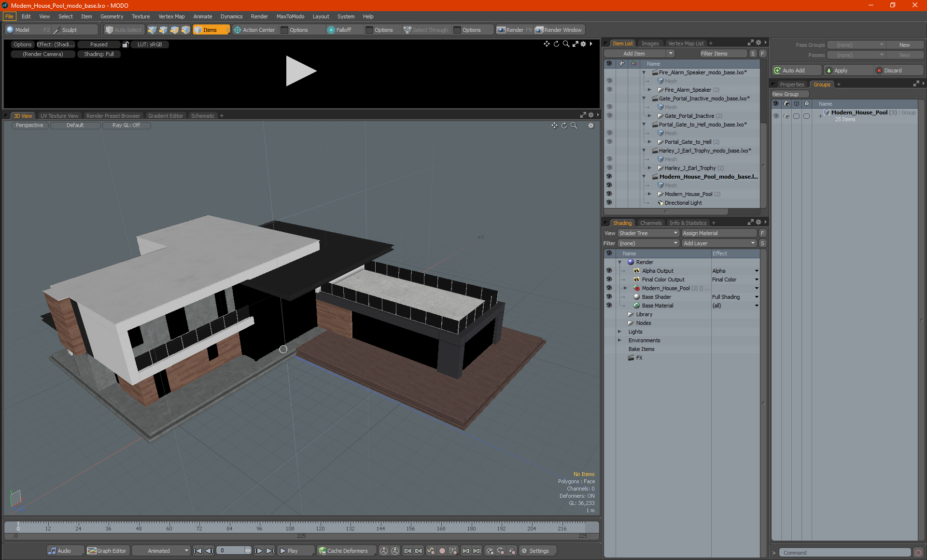Click the Command input field
Screen dimensions: 927x560
(x=845, y=553)
